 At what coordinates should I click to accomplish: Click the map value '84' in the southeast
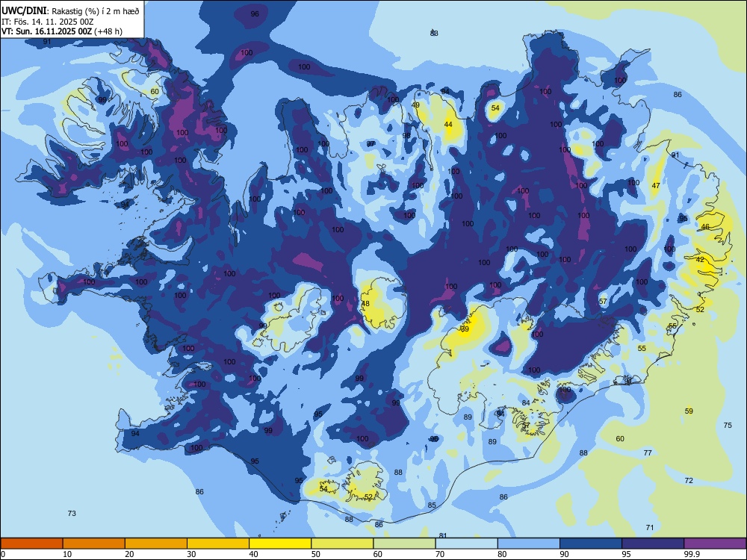click(526, 403)
